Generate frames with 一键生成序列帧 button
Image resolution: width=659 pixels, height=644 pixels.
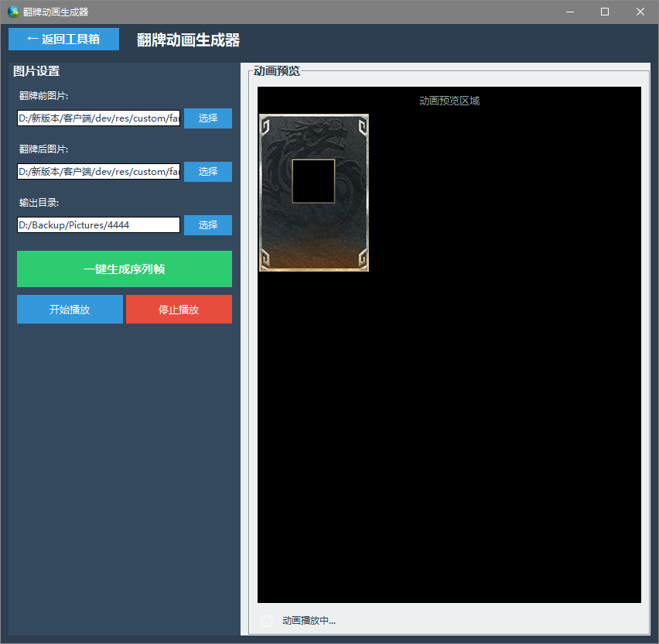(125, 269)
